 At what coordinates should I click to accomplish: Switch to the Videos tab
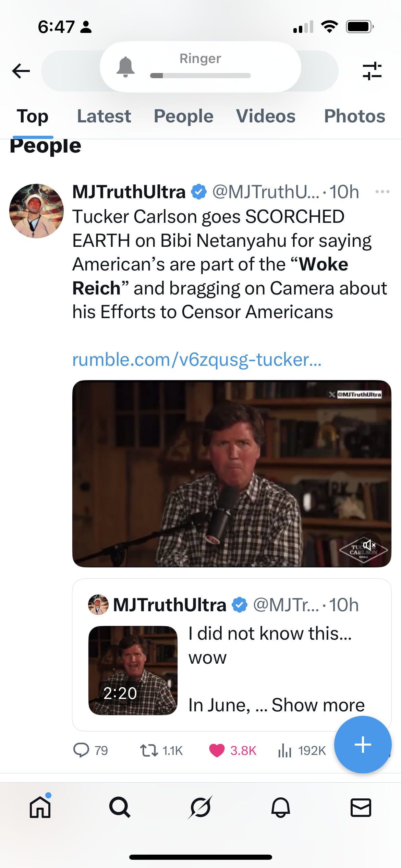(x=266, y=116)
